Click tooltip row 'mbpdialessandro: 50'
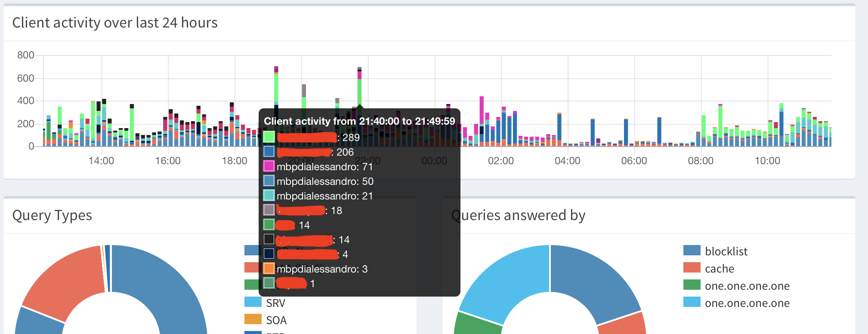The image size is (868, 334). pos(318,181)
